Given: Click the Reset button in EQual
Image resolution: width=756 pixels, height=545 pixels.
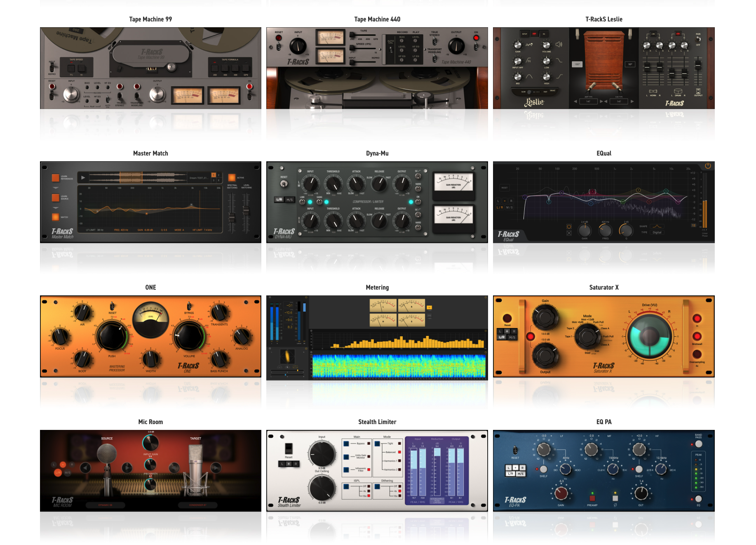Looking at the screenshot, I should [x=505, y=188].
